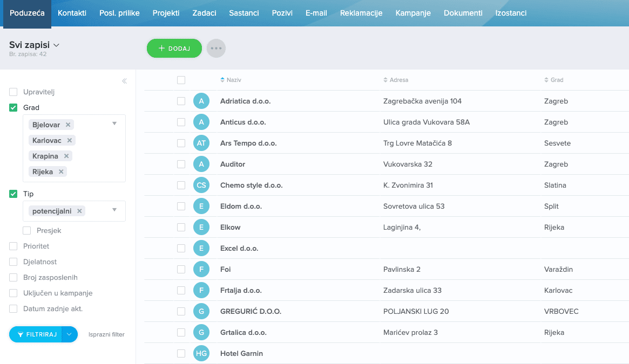629x364 pixels.
Task: Open the Zadaci tab
Action: click(204, 13)
